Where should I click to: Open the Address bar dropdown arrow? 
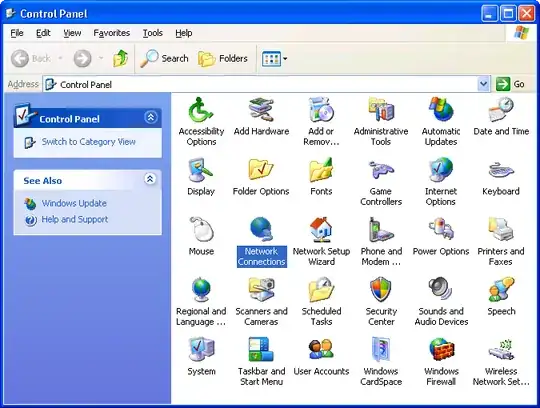pyautogui.click(x=484, y=84)
